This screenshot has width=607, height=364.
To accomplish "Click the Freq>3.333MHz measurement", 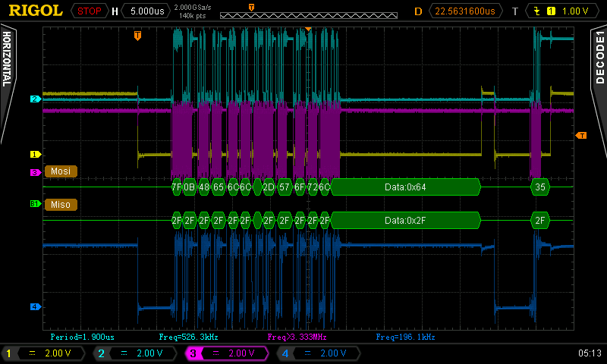I will pos(297,337).
